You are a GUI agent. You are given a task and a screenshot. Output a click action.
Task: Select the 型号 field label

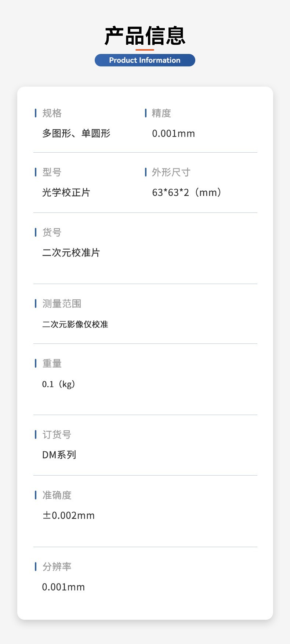52,172
